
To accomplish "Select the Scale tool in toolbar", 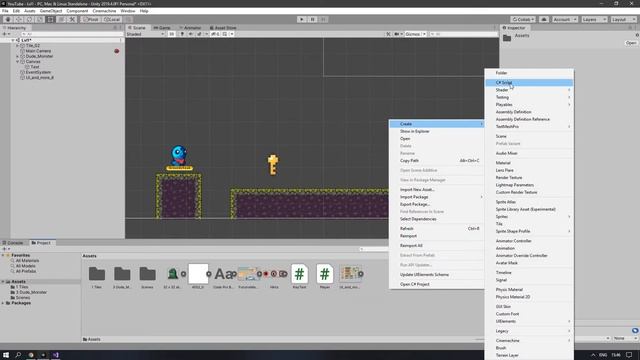I will coord(40,19).
